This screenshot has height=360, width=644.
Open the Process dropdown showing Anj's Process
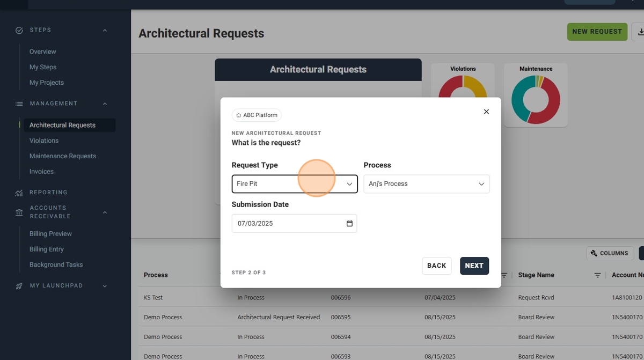coord(427,183)
